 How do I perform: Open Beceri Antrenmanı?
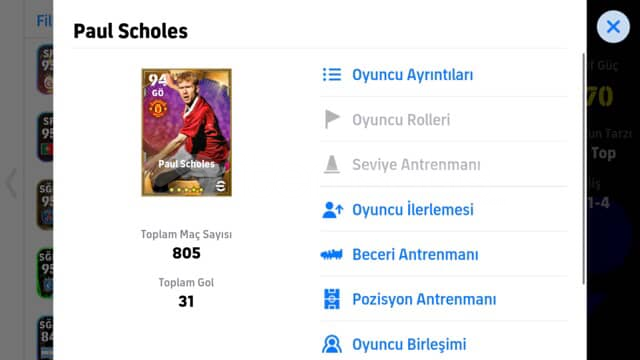[444, 254]
